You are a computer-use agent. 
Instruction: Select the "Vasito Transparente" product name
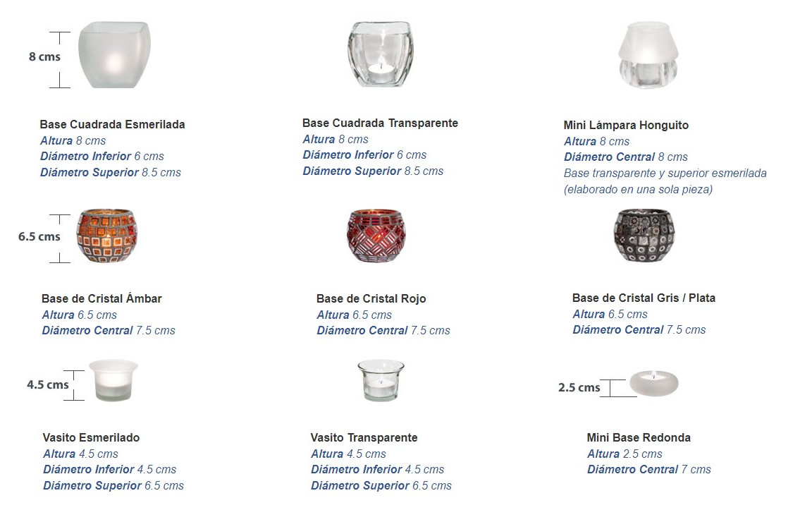364,437
